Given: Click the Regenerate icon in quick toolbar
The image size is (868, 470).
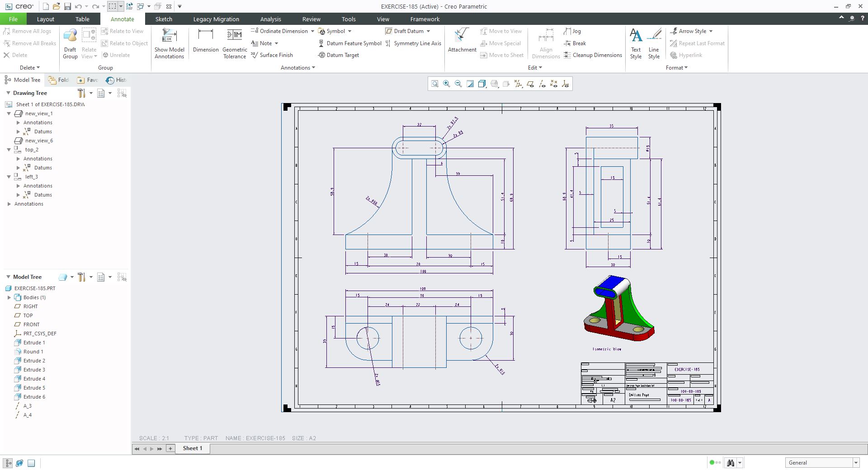Looking at the screenshot, I should [x=130, y=6].
